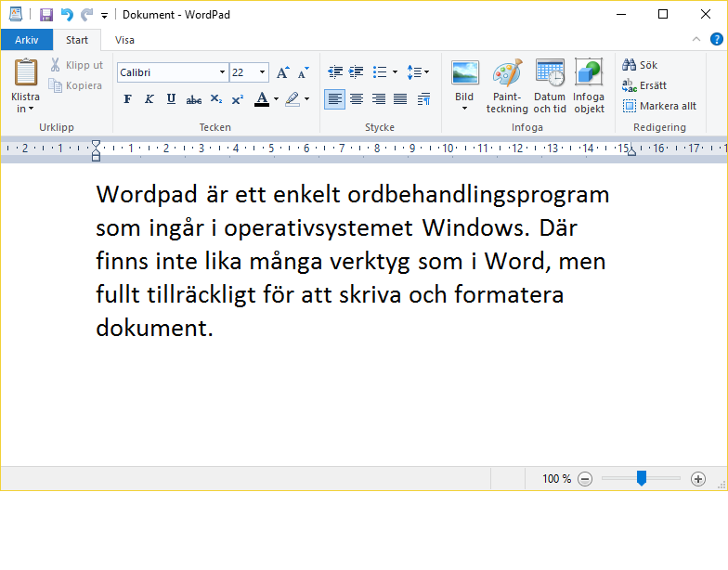Screen dimensions: 728x570
Task: Toggle bold (F) formatting
Action: (x=128, y=98)
